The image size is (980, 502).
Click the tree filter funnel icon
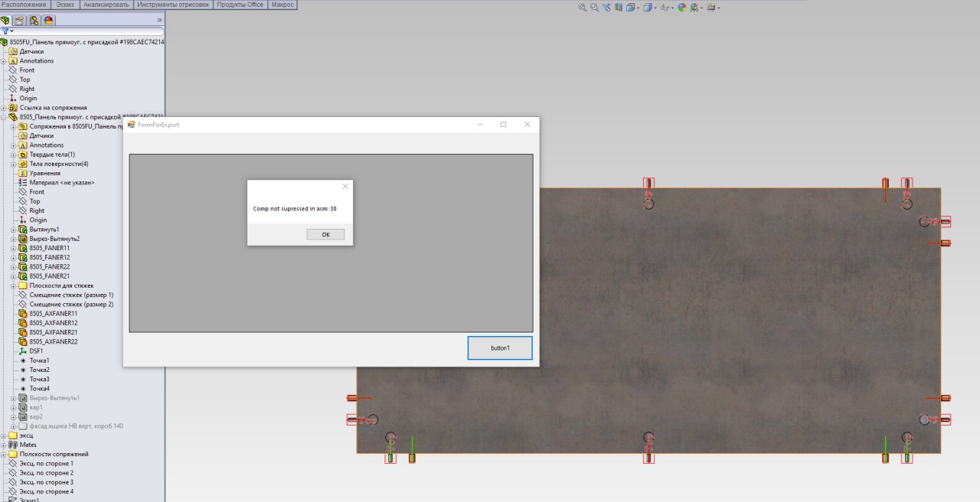coord(5,31)
